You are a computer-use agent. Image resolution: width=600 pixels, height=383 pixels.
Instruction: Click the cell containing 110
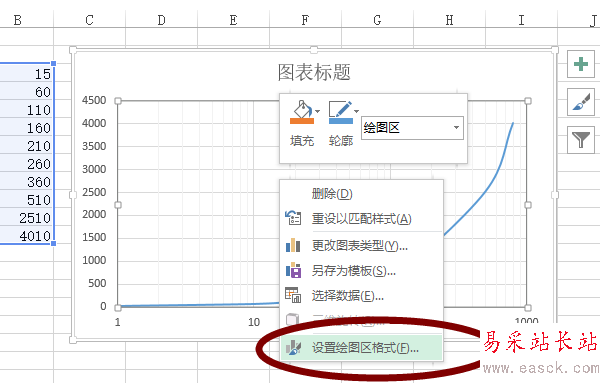[27, 109]
